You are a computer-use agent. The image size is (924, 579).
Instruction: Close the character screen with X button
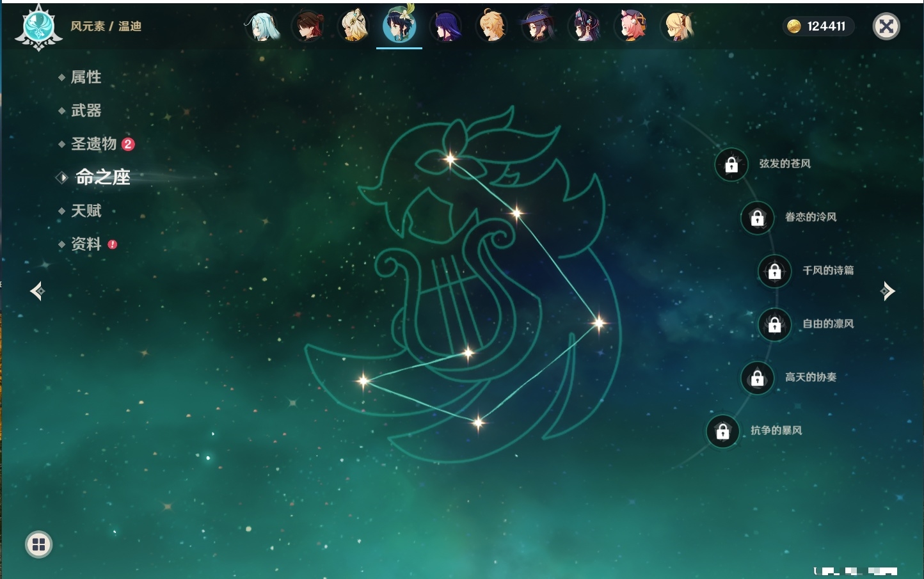click(x=886, y=26)
